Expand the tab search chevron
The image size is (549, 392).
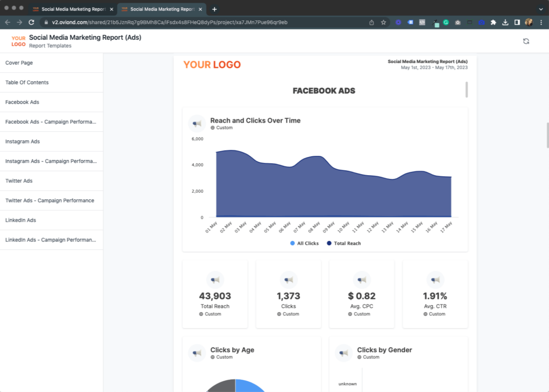tap(541, 10)
